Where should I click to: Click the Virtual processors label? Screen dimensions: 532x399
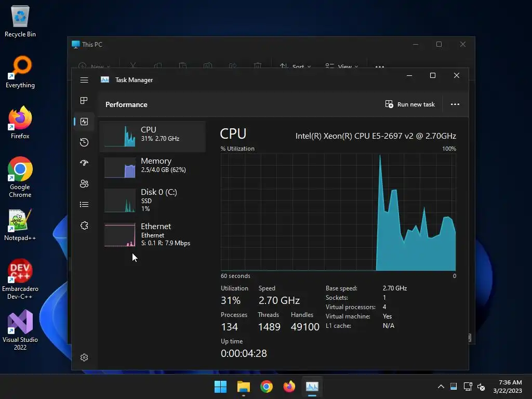[351, 307]
